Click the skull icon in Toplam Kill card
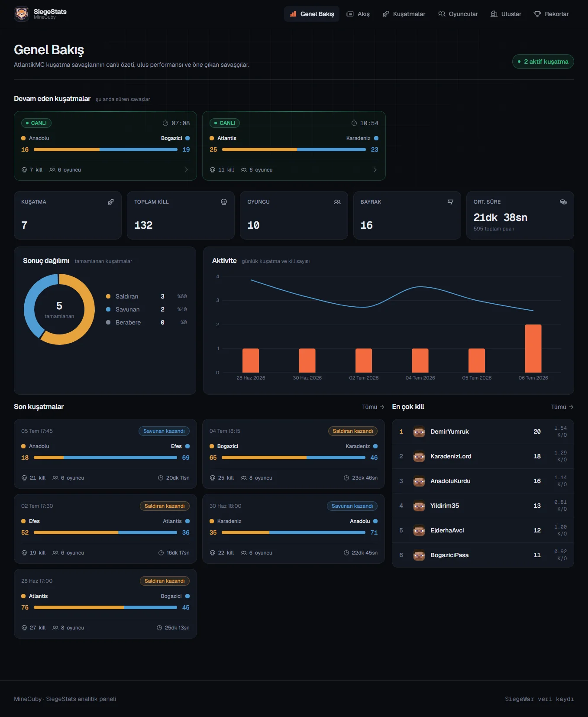The width and height of the screenshot is (588, 717). click(224, 202)
